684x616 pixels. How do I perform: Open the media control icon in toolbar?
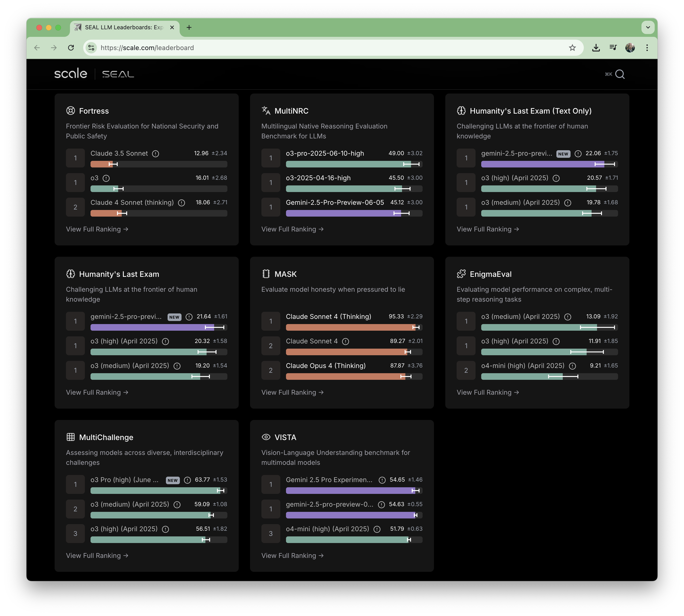pyautogui.click(x=613, y=48)
